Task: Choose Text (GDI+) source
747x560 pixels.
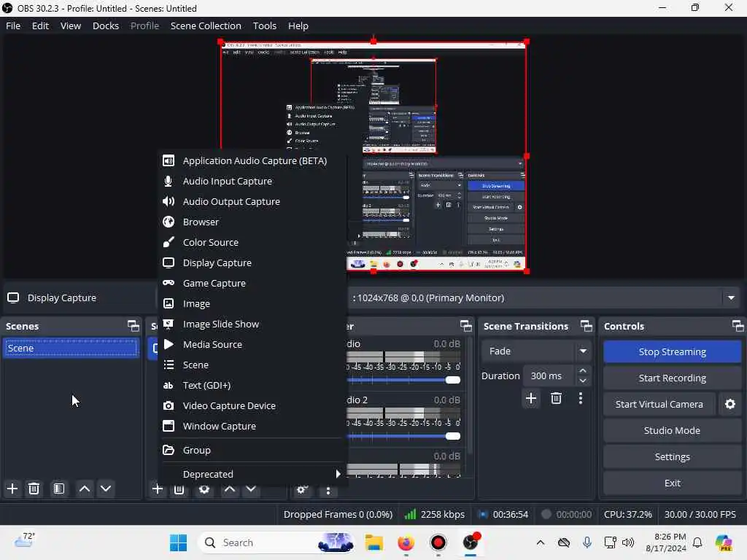Action: pyautogui.click(x=252, y=385)
